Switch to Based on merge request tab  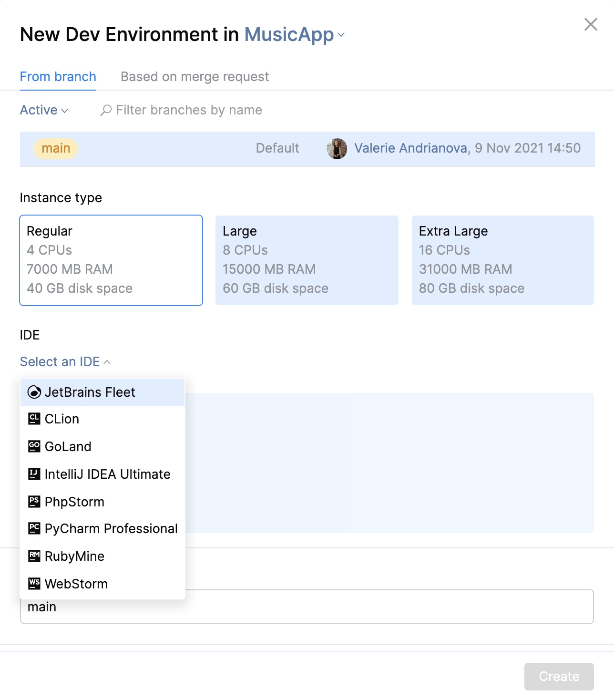(194, 77)
